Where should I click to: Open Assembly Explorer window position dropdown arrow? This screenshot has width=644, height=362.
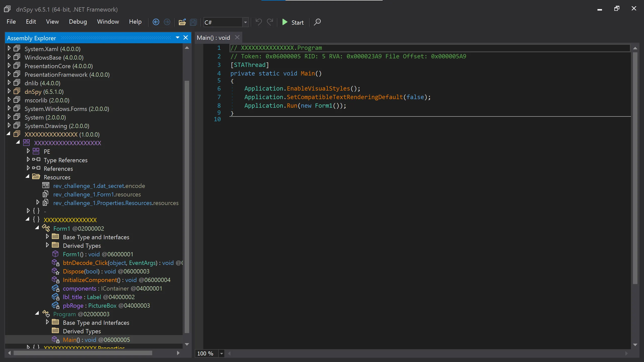pos(178,38)
